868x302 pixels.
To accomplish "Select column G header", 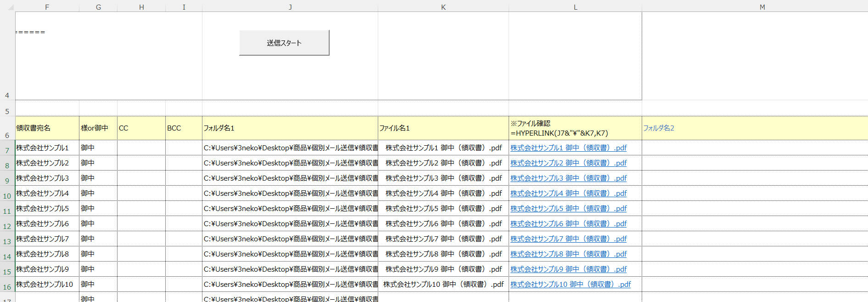I will click(x=98, y=7).
